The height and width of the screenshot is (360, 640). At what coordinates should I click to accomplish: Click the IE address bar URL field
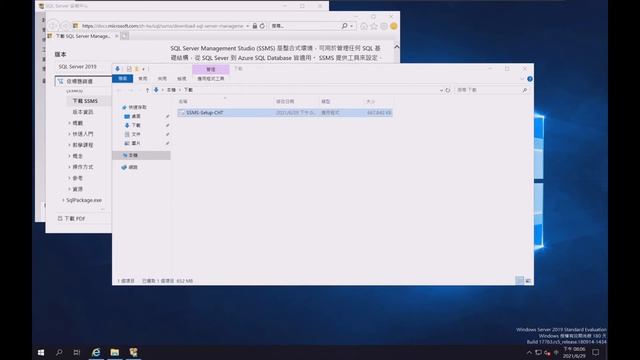pos(162,26)
